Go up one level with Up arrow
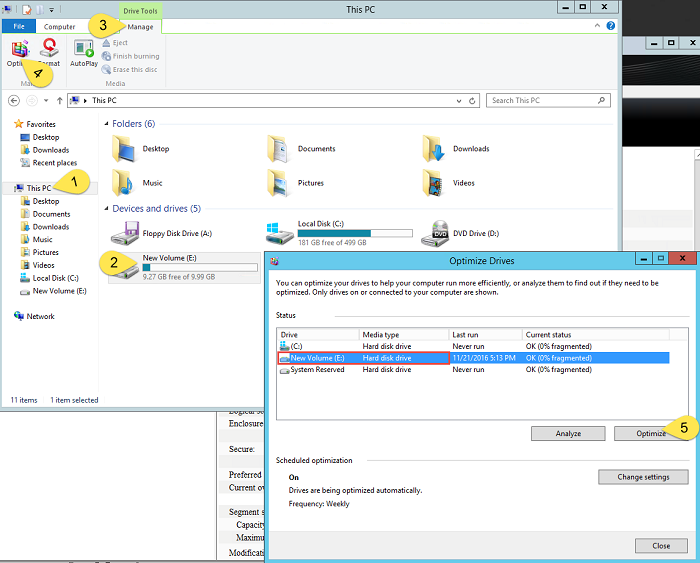Viewport: 700px width, 563px height. point(59,100)
